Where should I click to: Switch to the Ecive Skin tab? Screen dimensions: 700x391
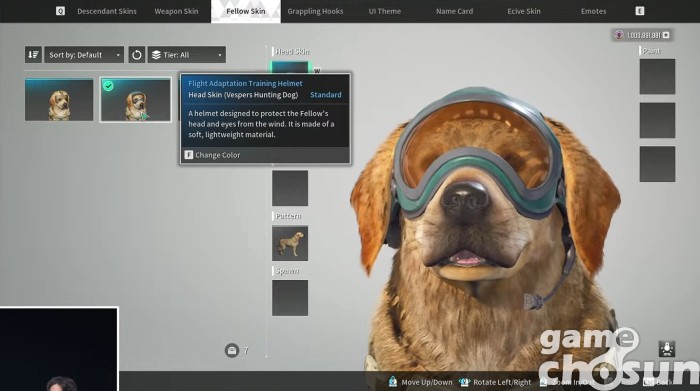pos(524,11)
